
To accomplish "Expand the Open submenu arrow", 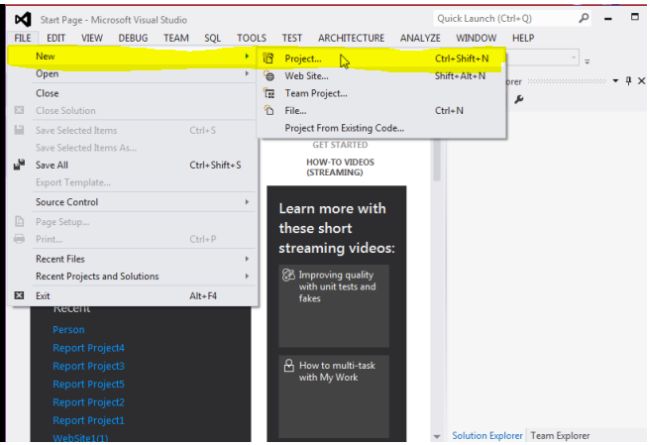I will pos(247,73).
